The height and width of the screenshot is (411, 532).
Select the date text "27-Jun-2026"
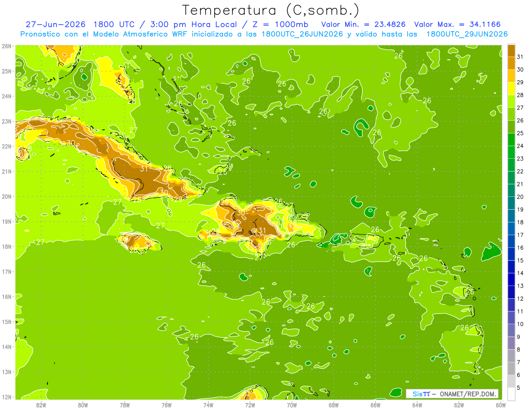56,24
